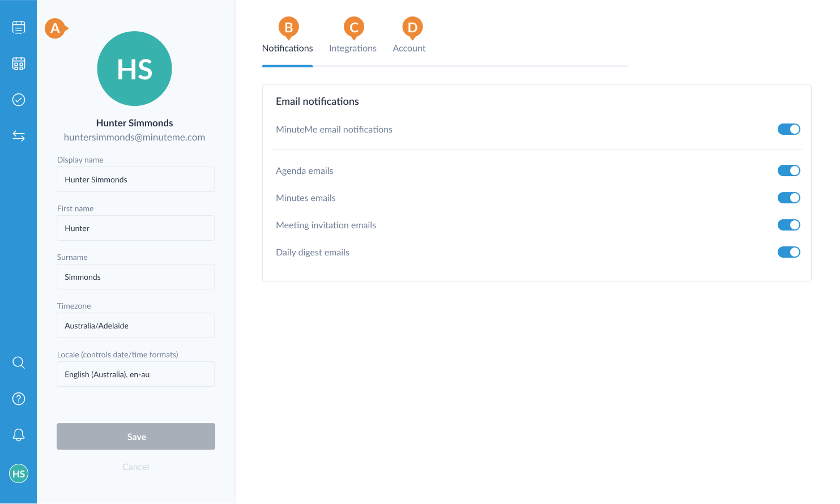
Task: Click the large HS profile picture
Action: [135, 69]
